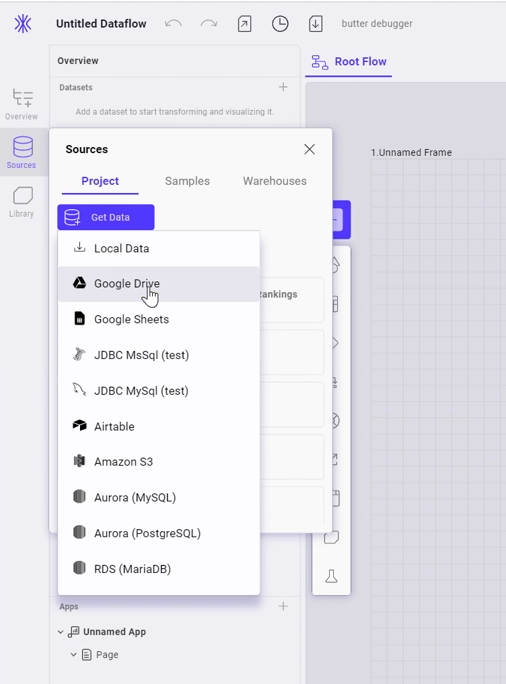
Task: Undo the last action
Action: [x=173, y=24]
